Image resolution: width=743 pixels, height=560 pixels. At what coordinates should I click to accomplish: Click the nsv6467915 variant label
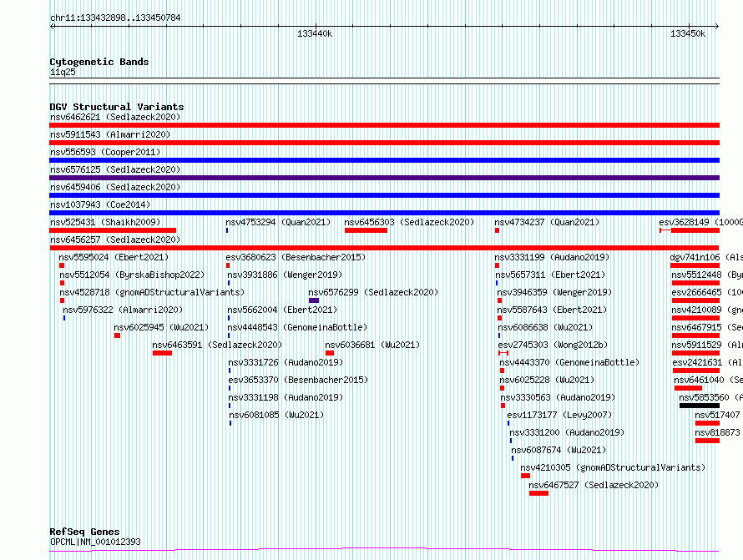pos(707,327)
